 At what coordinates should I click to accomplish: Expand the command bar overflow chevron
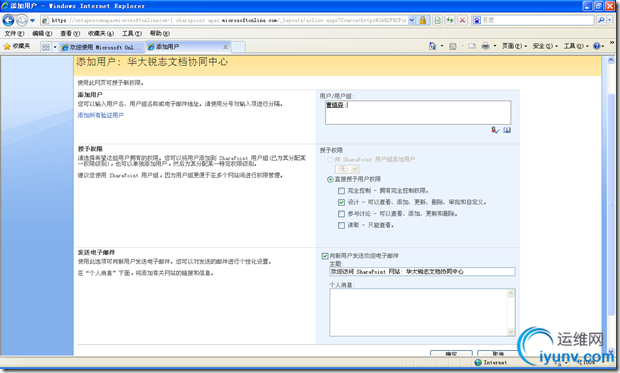[612, 43]
